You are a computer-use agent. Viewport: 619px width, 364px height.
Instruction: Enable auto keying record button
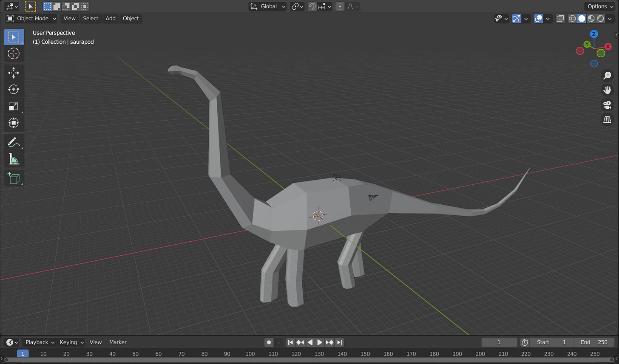click(x=269, y=342)
